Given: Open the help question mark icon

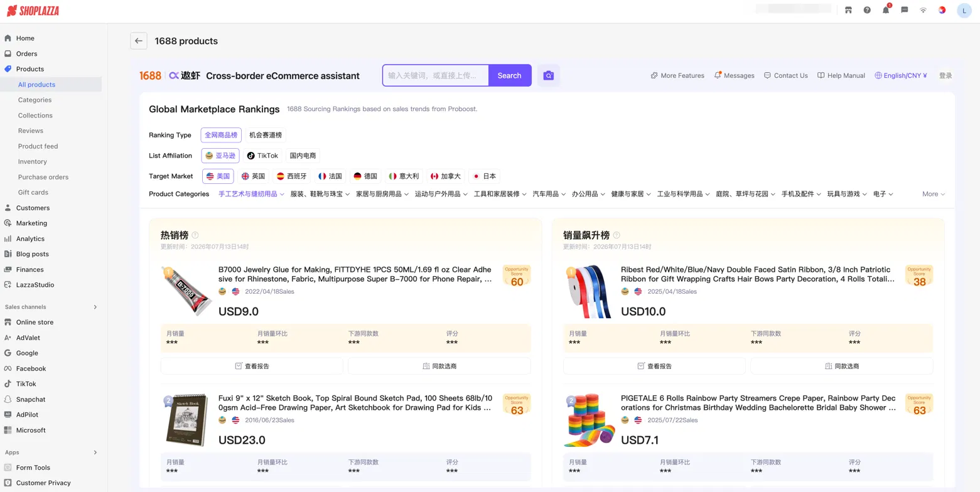Looking at the screenshot, I should (x=867, y=10).
